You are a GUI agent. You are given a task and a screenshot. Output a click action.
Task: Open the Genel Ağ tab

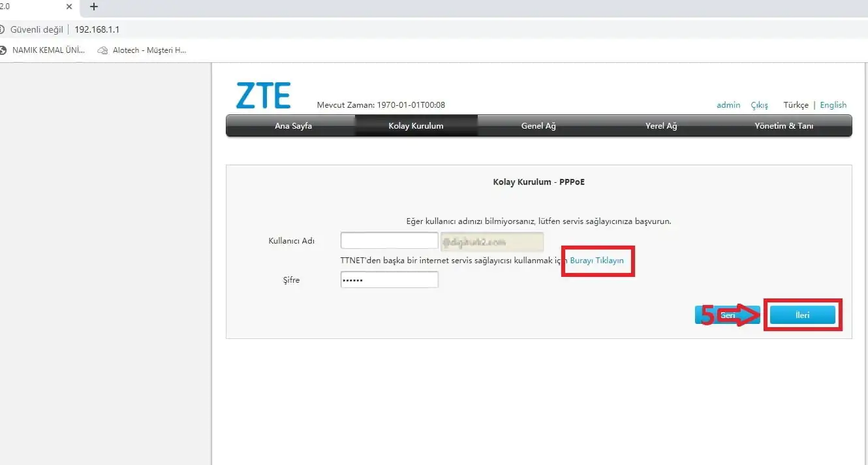pyautogui.click(x=538, y=125)
